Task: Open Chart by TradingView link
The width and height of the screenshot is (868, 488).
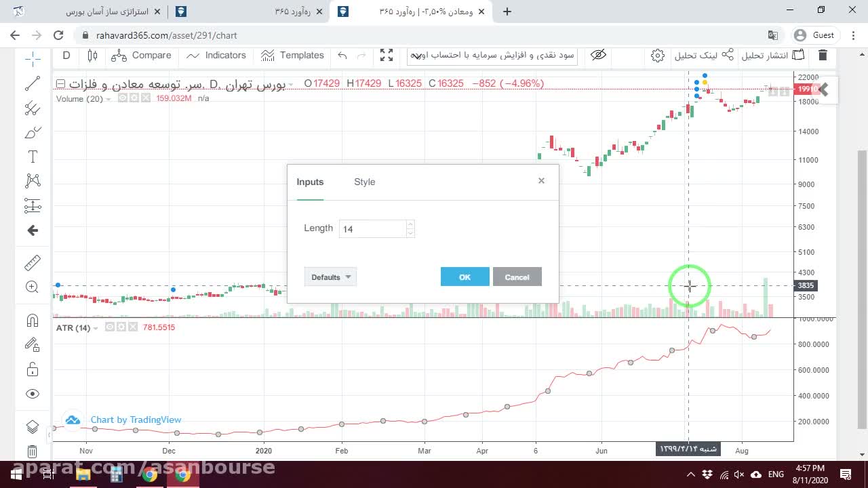Action: pos(136,420)
